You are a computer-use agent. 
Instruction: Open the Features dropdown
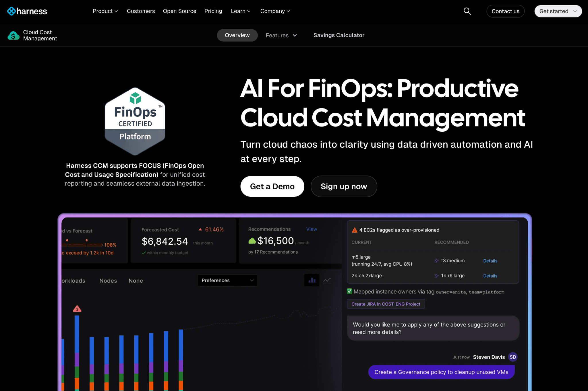281,35
